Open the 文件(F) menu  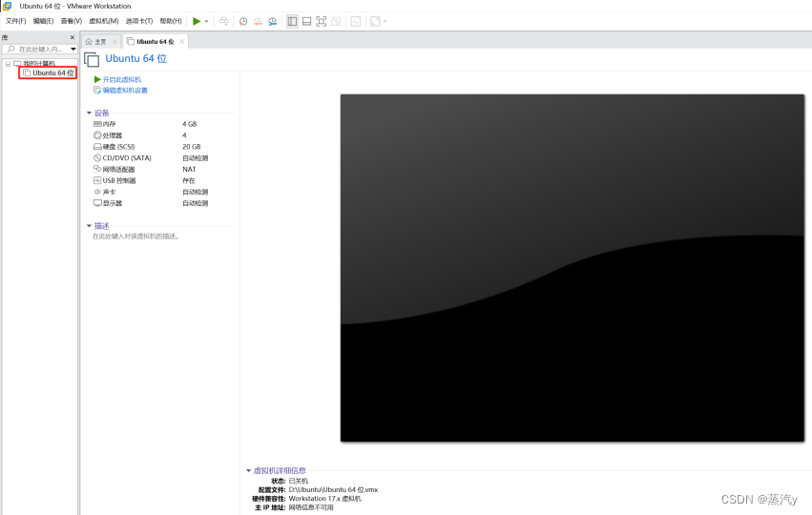[15, 21]
